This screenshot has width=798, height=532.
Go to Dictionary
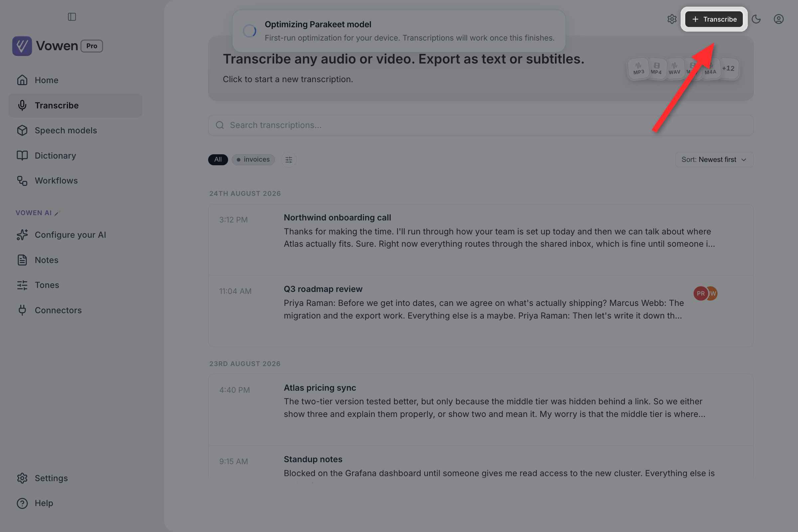coord(75,155)
